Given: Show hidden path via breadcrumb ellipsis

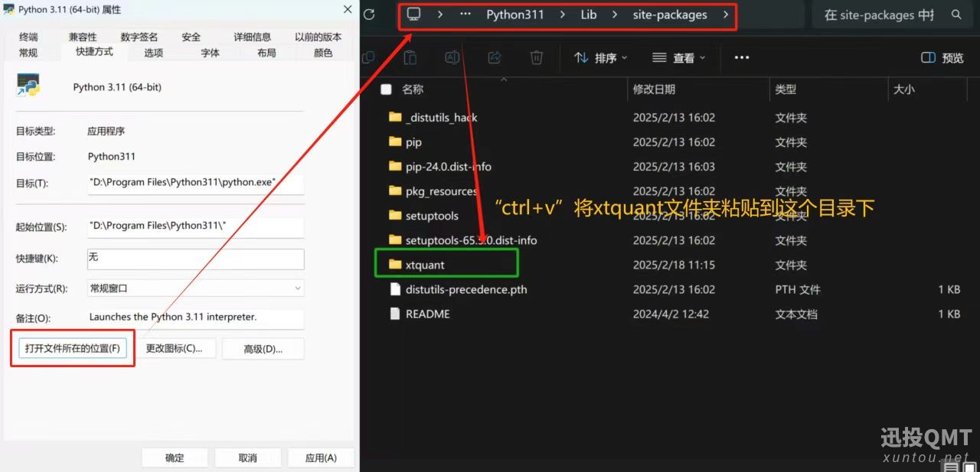Looking at the screenshot, I should pyautogui.click(x=465, y=15).
